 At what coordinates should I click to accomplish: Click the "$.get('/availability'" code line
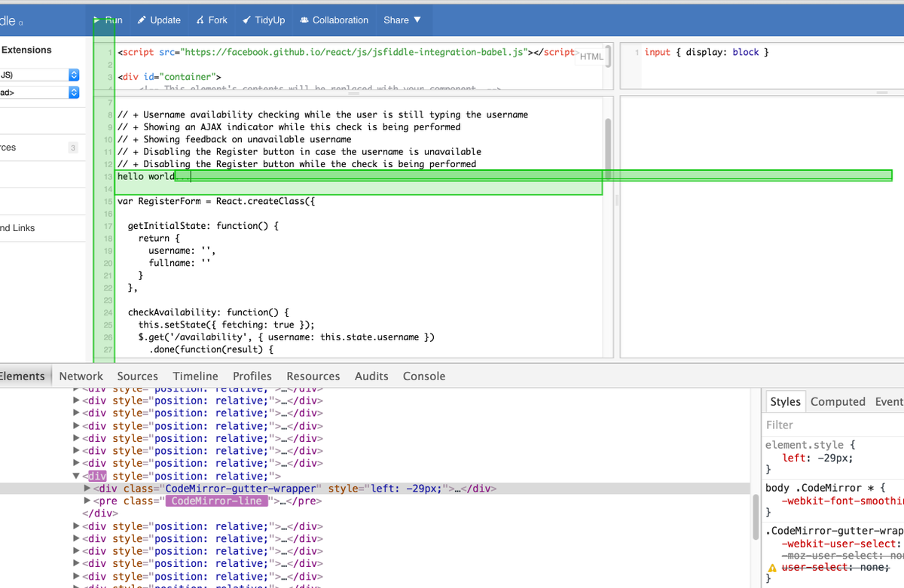286,337
